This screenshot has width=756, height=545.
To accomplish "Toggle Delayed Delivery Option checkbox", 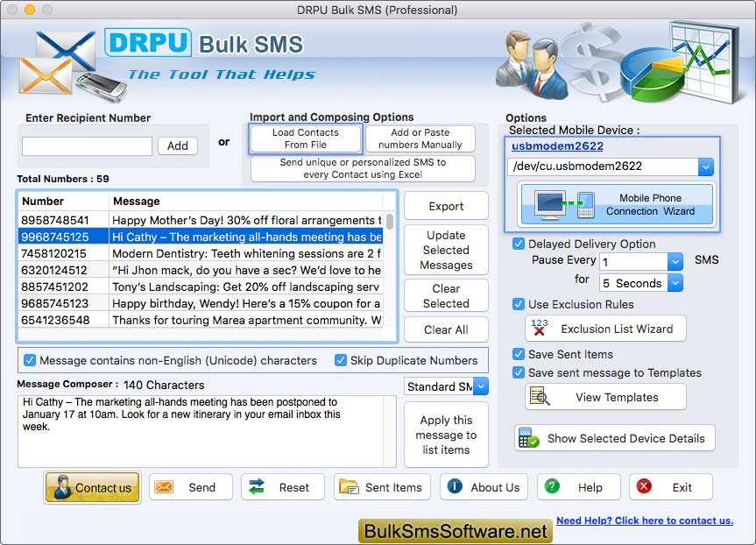I will point(519,244).
